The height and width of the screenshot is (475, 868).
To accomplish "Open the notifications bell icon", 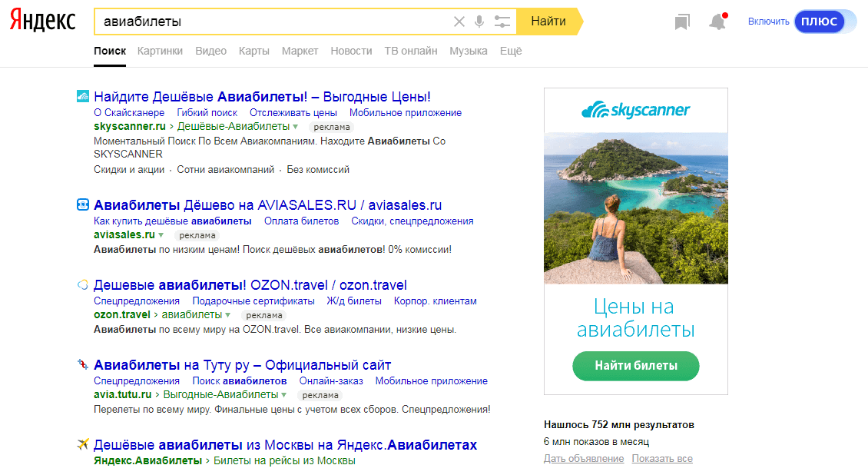I will click(x=717, y=22).
